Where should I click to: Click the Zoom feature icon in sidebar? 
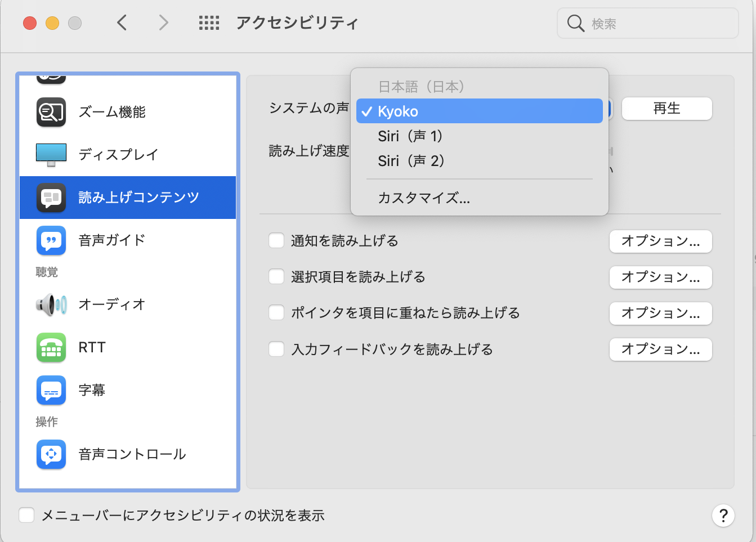pos(51,112)
